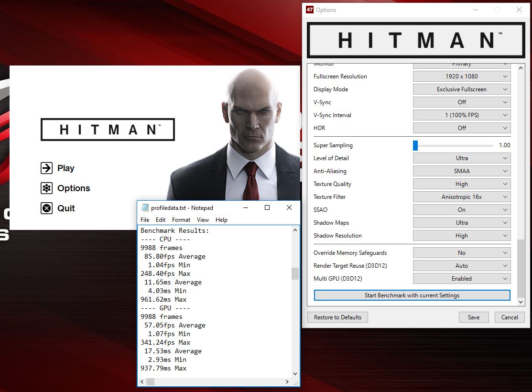Click Start Benchmark with current Settings
Image resolution: width=532 pixels, height=392 pixels.
412,295
